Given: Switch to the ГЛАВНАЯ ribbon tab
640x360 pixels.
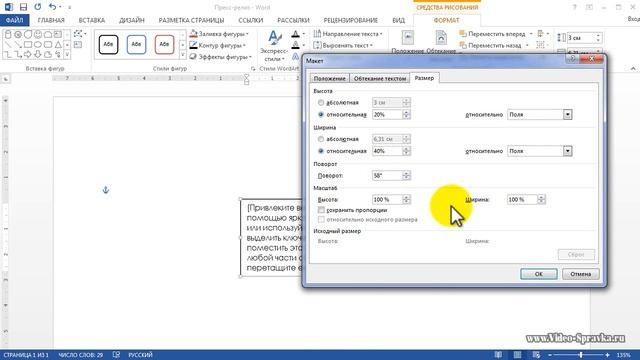Looking at the screenshot, I should 51,20.
